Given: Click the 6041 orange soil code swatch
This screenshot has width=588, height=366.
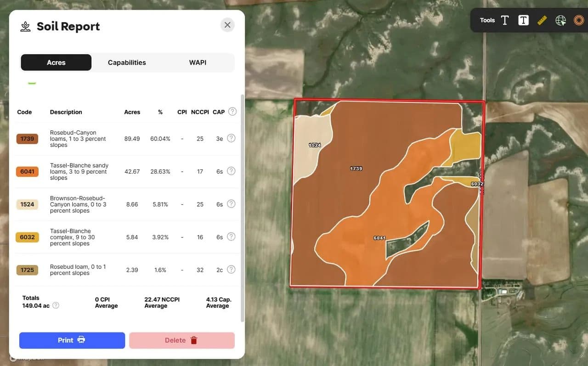Looking at the screenshot, I should pyautogui.click(x=27, y=171).
